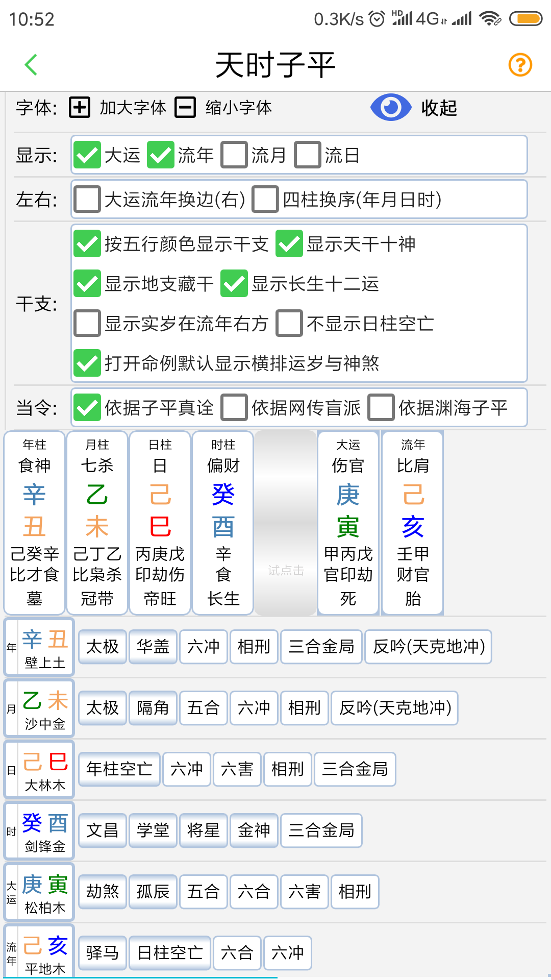Enable 不显示日柱空亡 checkbox
Screen dimensions: 551x980
(289, 324)
